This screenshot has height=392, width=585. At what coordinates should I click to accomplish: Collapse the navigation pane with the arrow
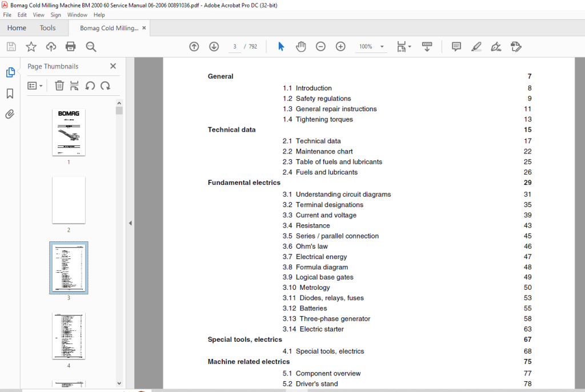click(x=130, y=223)
